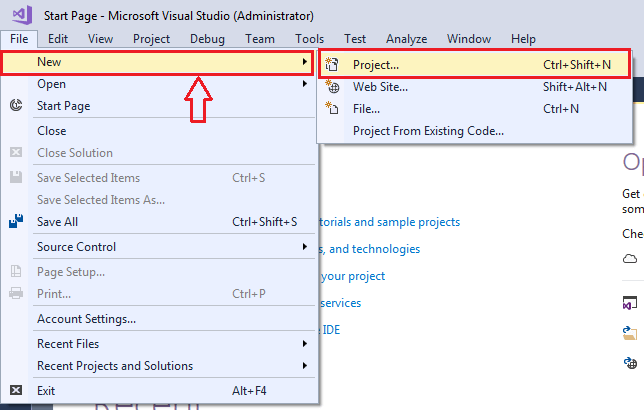
Task: Open the Debug menu
Action: (207, 39)
